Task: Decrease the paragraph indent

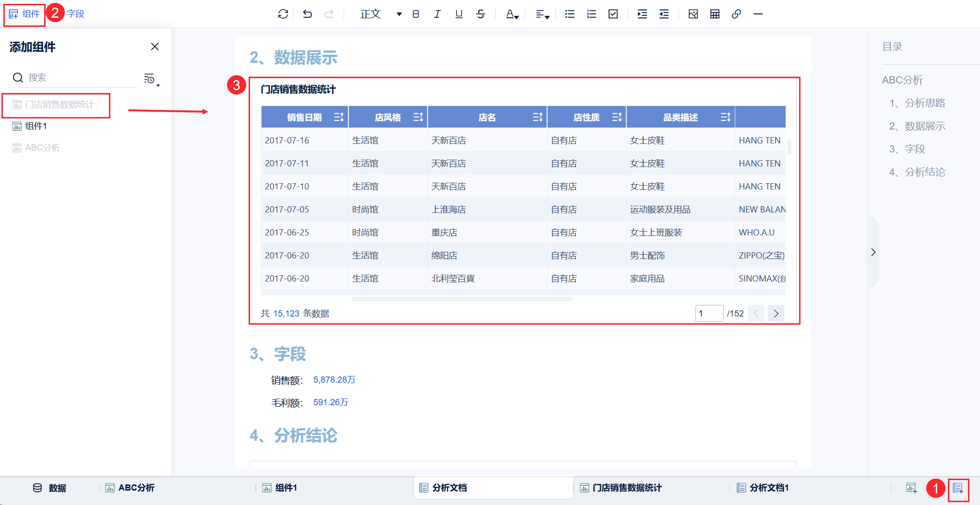Action: [664, 14]
